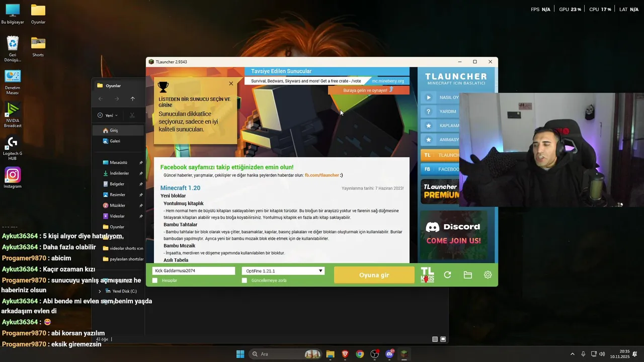
Task: Open the Discord COME JOIN US banner
Action: coord(453,234)
